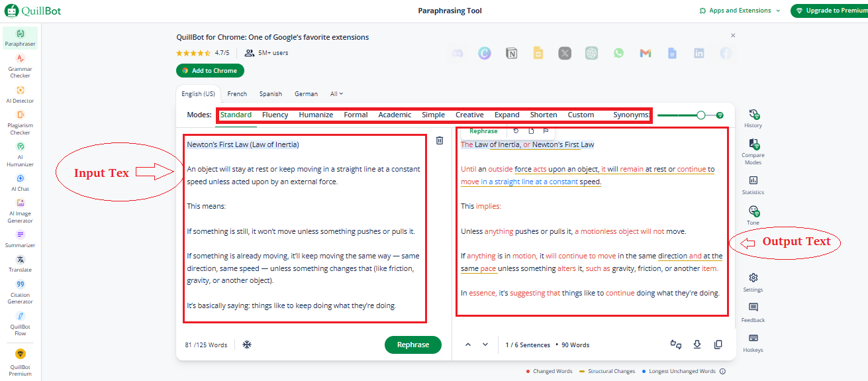
Task: Select the Expand mode
Action: click(507, 115)
